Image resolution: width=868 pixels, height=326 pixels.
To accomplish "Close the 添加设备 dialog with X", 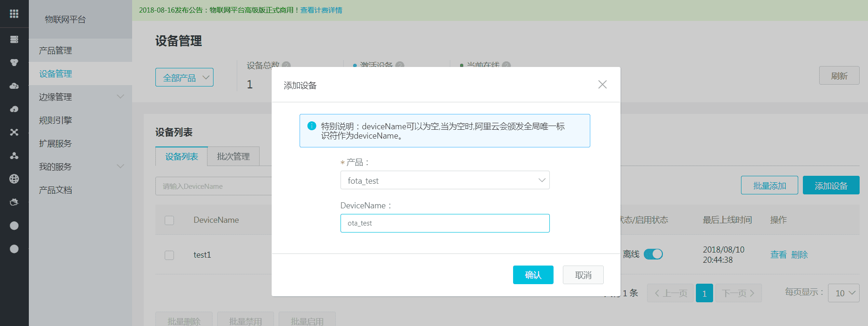I will (602, 85).
